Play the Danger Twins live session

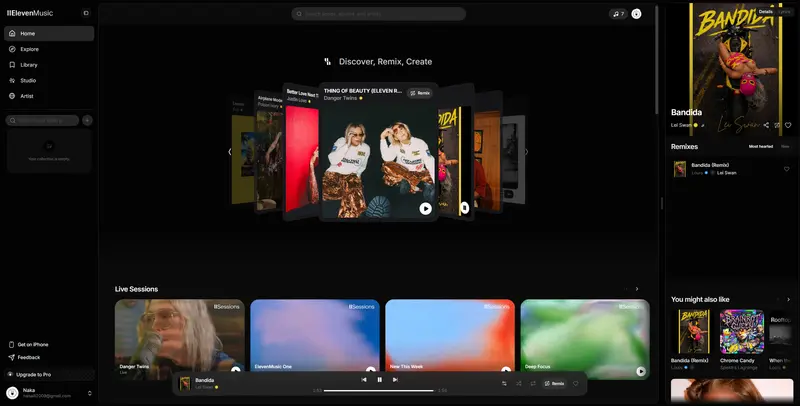(x=235, y=371)
